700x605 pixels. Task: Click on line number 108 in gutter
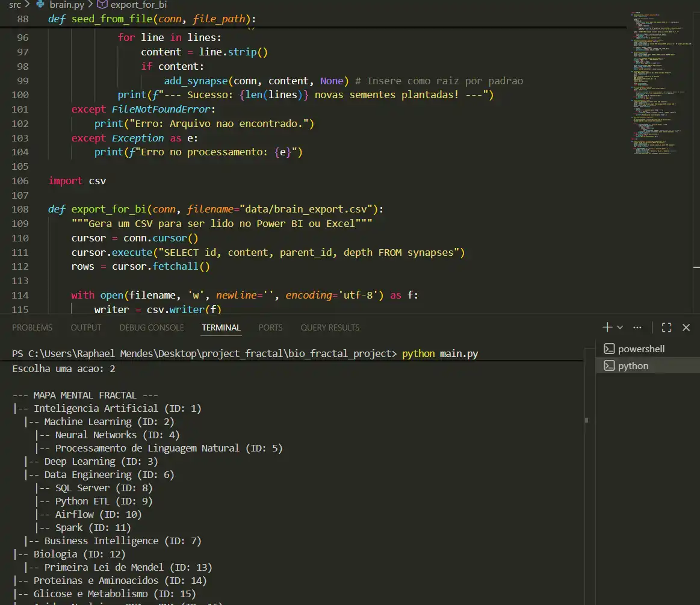[20, 209]
